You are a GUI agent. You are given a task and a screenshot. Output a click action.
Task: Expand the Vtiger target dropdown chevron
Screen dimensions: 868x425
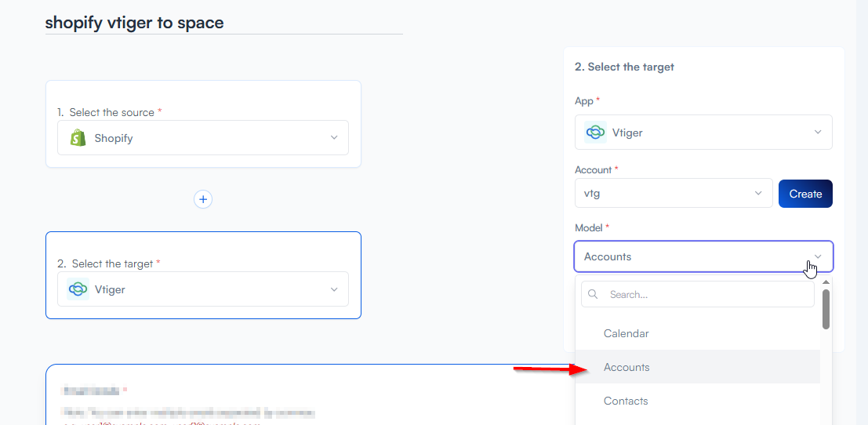click(x=334, y=289)
